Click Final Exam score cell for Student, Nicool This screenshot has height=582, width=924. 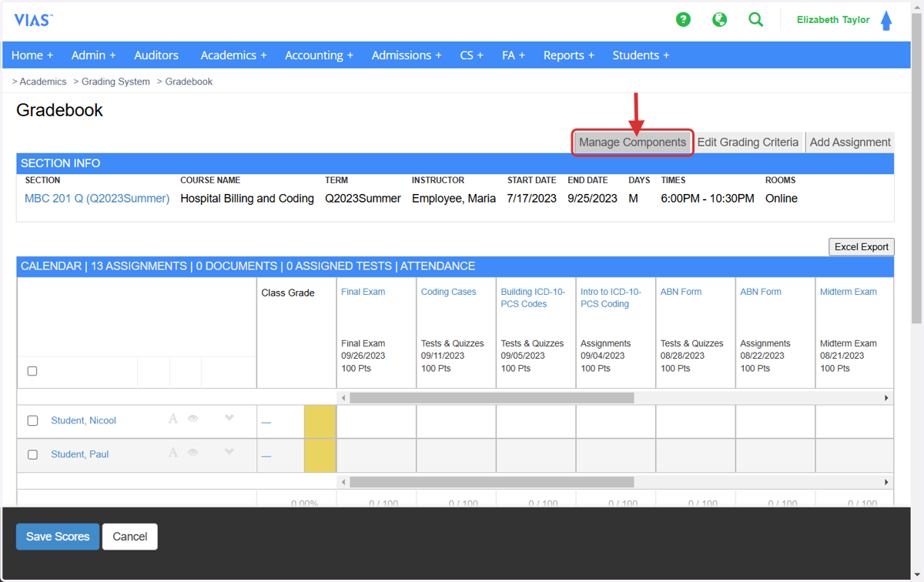pos(377,422)
